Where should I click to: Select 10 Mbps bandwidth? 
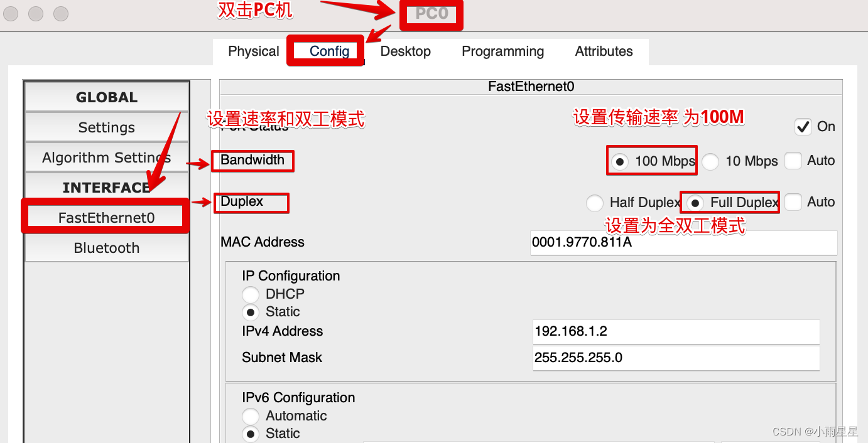pyautogui.click(x=710, y=162)
